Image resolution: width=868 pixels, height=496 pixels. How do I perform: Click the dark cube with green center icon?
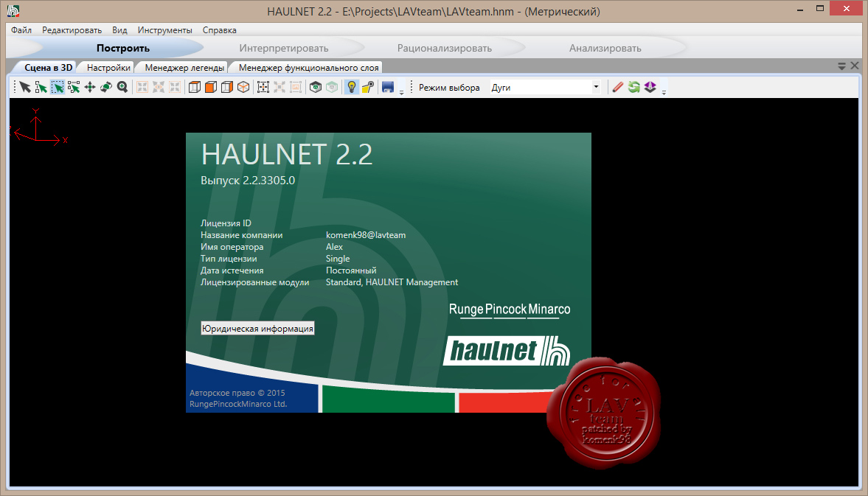tap(316, 88)
